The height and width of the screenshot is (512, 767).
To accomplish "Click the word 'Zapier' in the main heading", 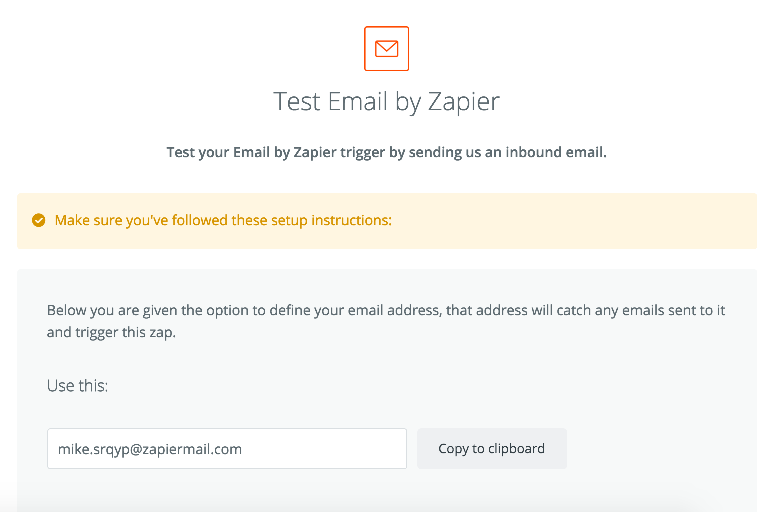I will tap(464, 102).
